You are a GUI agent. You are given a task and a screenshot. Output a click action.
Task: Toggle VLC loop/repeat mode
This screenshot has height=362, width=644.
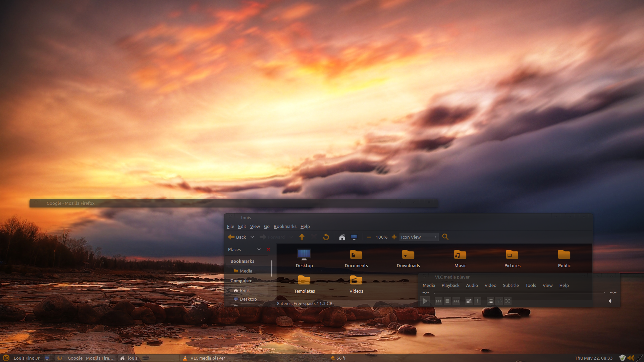coord(499,301)
